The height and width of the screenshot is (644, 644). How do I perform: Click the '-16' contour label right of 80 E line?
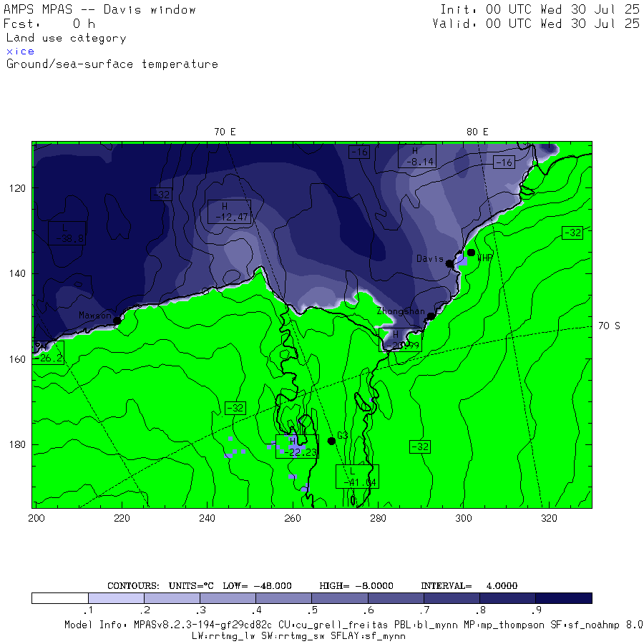pos(504,162)
